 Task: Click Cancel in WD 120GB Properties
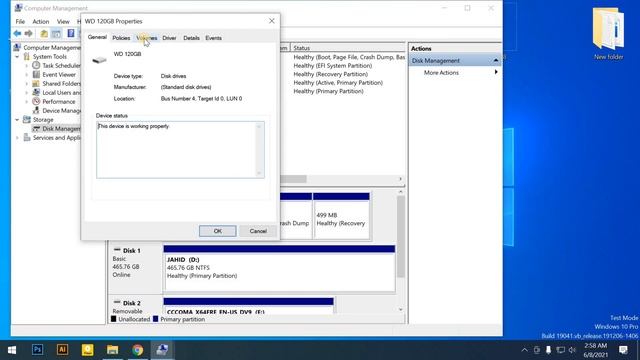coord(258,231)
